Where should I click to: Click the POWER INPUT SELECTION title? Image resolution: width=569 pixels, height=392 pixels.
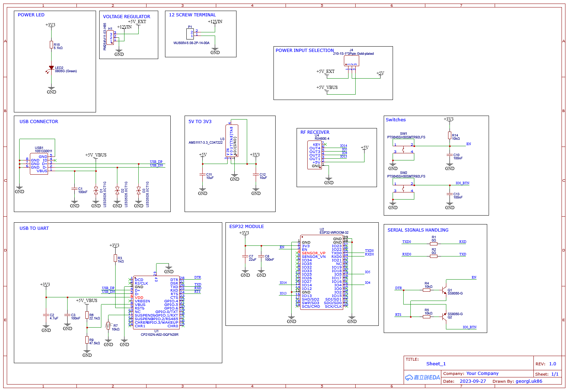[305, 51]
